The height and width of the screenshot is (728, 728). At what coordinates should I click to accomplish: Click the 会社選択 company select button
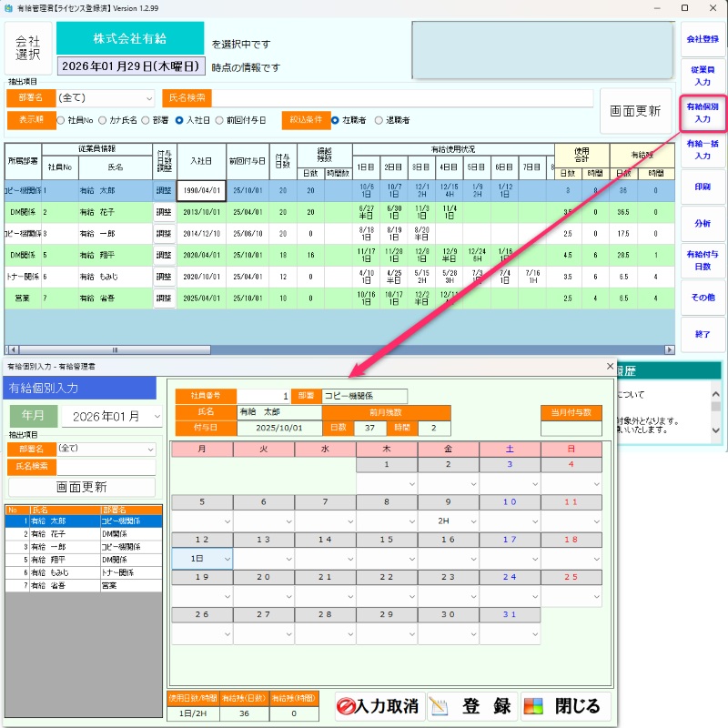[28, 47]
